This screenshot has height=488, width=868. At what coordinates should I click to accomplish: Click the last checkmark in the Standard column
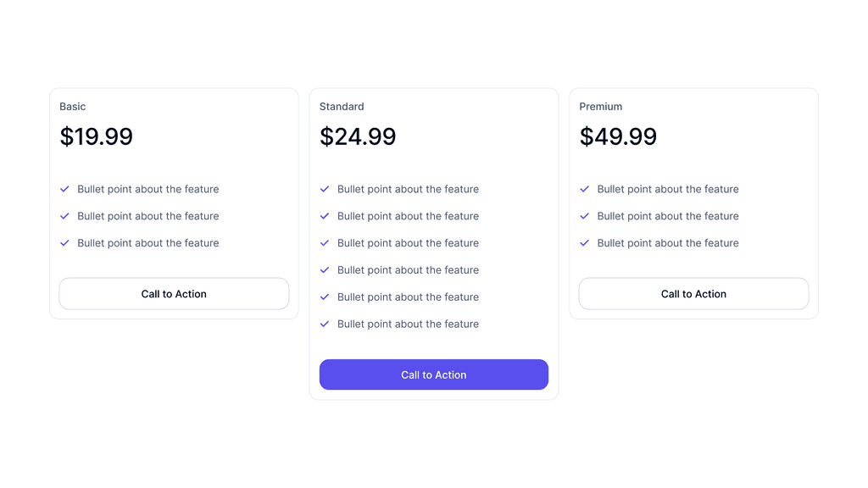[325, 324]
